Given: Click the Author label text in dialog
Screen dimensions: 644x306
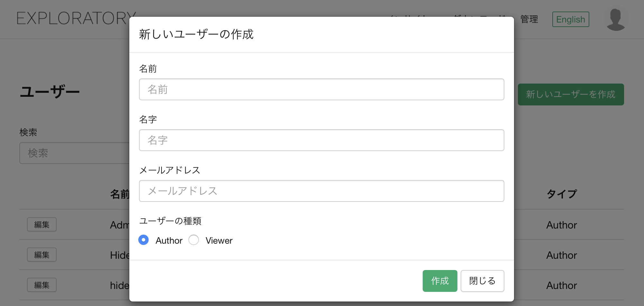Looking at the screenshot, I should click(169, 240).
